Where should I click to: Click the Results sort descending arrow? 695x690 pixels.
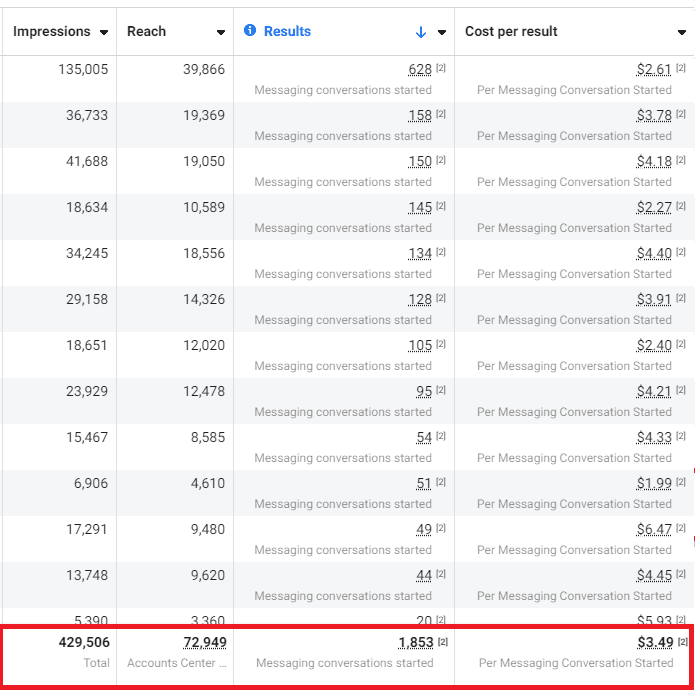click(x=421, y=32)
